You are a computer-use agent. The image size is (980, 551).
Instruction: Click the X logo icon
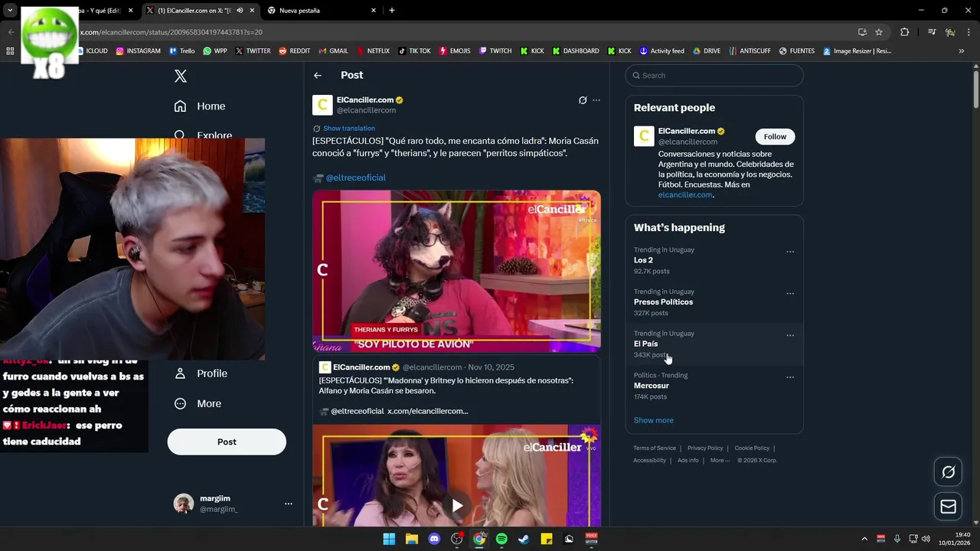coord(181,76)
